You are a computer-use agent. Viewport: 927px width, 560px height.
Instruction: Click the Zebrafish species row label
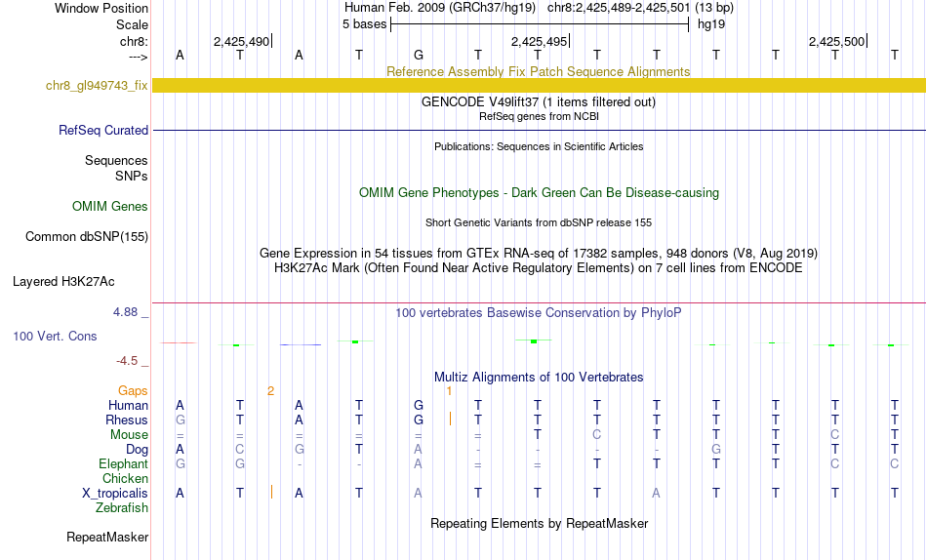pos(122,507)
